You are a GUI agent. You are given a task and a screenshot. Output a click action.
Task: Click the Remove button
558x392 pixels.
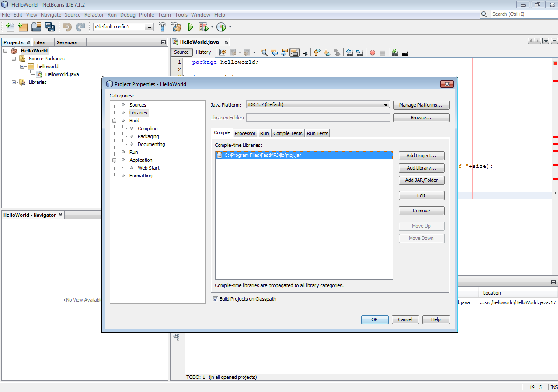[422, 211]
